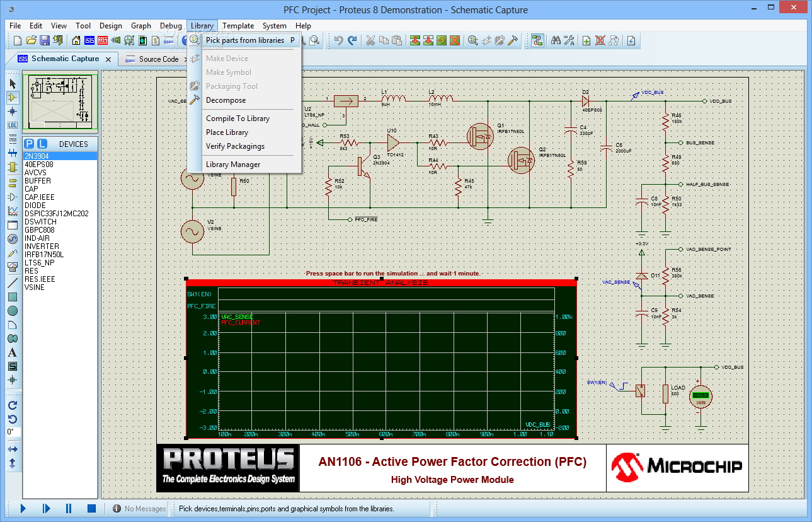Click the Volts voltmeter on the schematic

tap(700, 397)
